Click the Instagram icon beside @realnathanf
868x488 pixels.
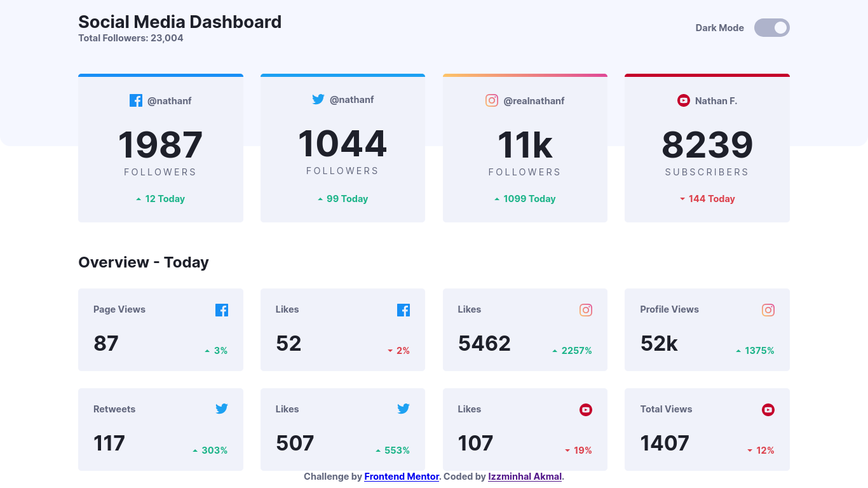pyautogui.click(x=492, y=100)
